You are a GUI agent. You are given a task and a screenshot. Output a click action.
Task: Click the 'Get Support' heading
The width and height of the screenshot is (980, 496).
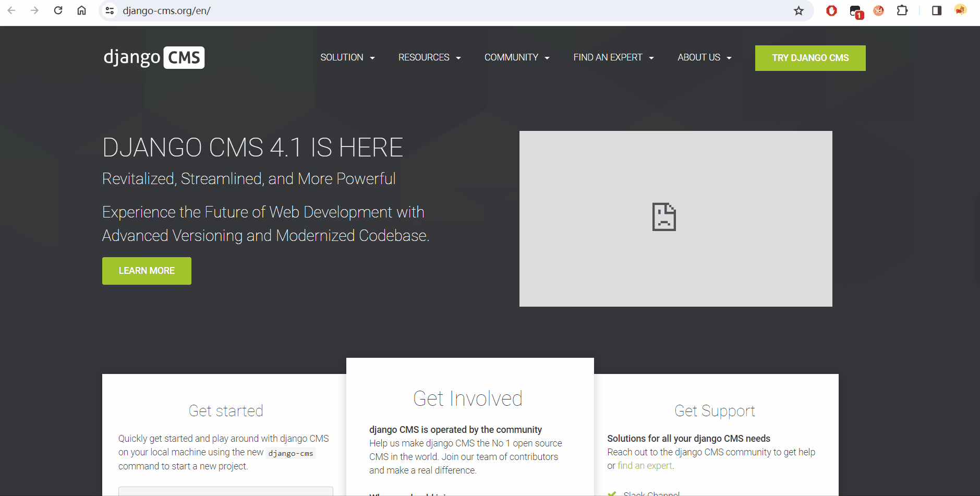[x=715, y=410]
